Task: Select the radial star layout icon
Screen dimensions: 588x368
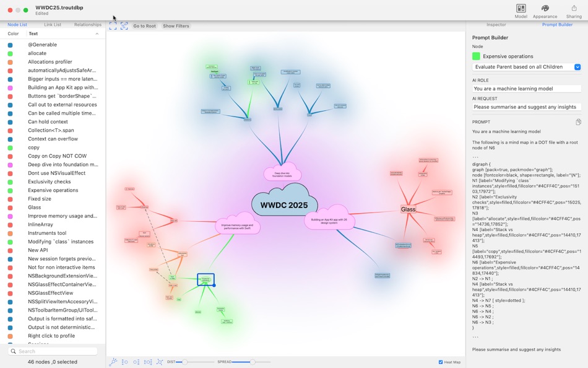Action: (160, 362)
